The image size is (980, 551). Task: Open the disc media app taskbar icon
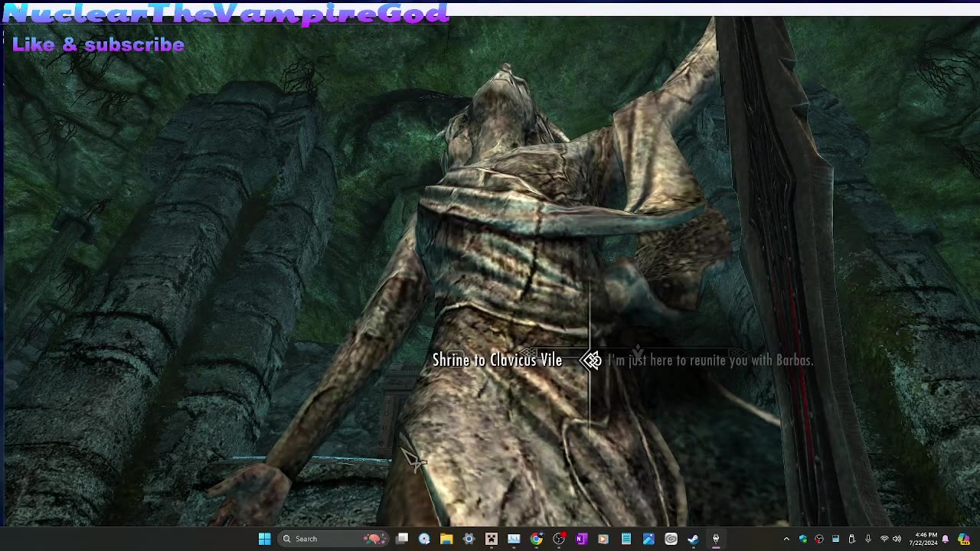424,539
